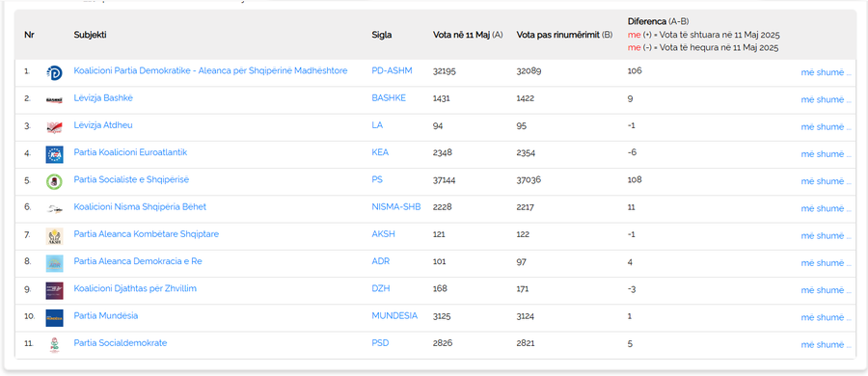Click the LA acronym link
Image resolution: width=868 pixels, height=376 pixels.
(377, 125)
